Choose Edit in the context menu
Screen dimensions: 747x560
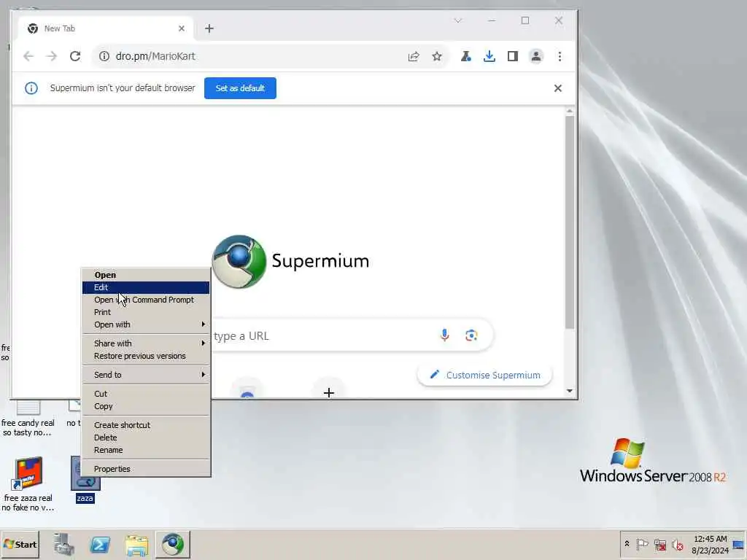point(146,287)
